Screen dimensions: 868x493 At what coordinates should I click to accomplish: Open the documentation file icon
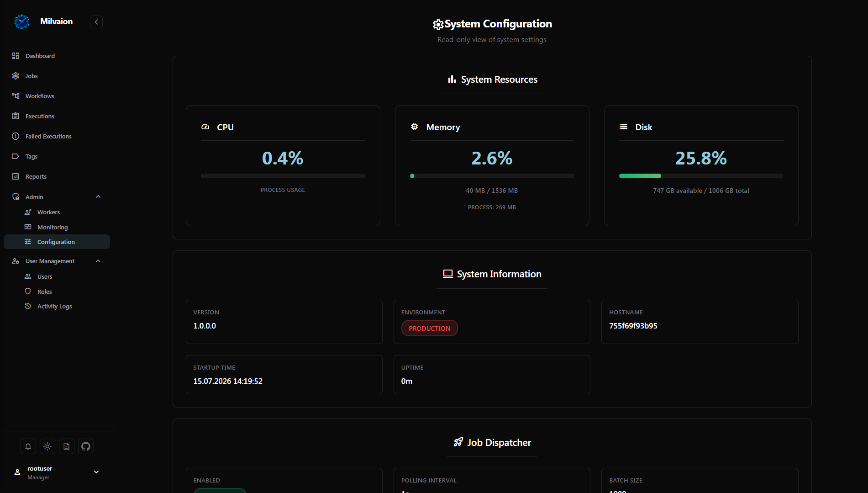[x=67, y=446]
